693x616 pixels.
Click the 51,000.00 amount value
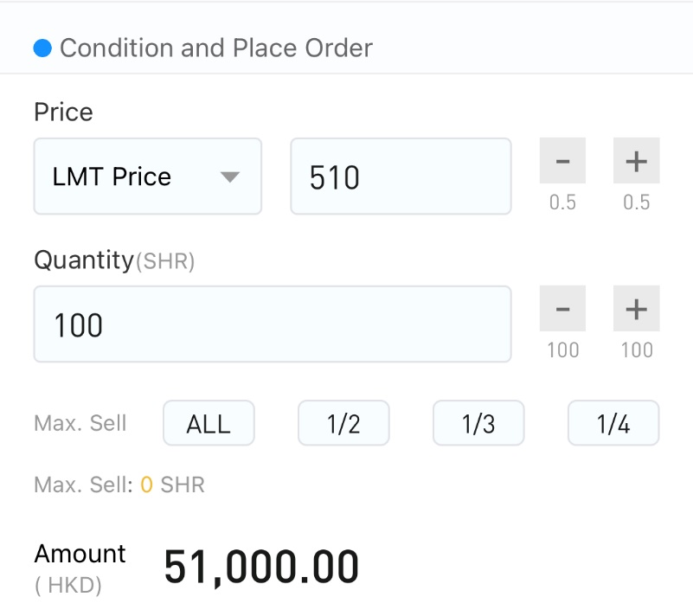pyautogui.click(x=261, y=567)
